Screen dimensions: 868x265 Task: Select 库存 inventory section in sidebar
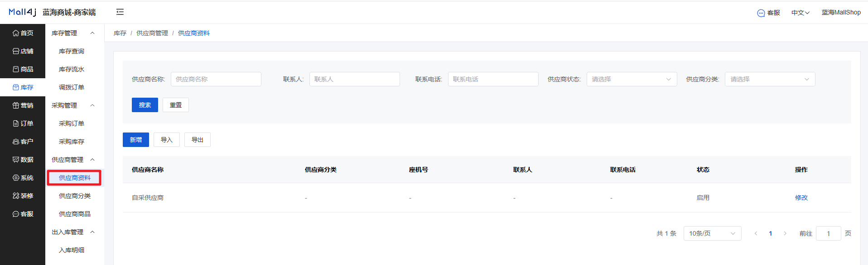pos(23,87)
